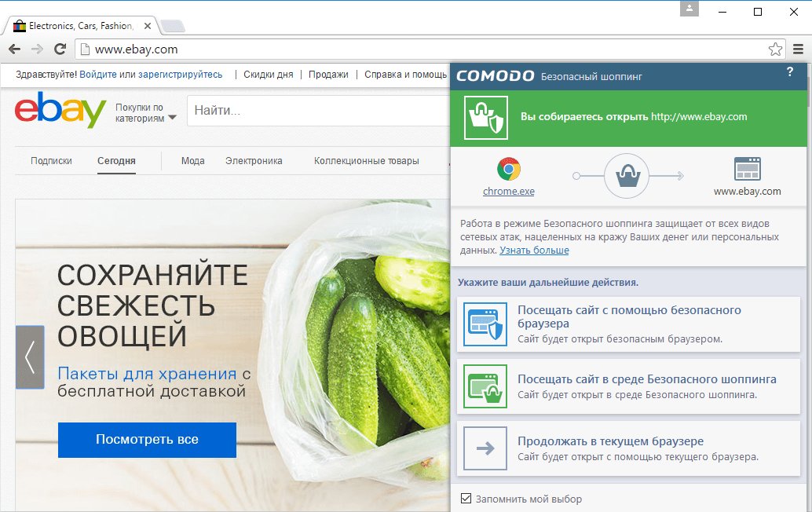Select the Сегодня tab
The width and height of the screenshot is (812, 512).
coord(116,161)
